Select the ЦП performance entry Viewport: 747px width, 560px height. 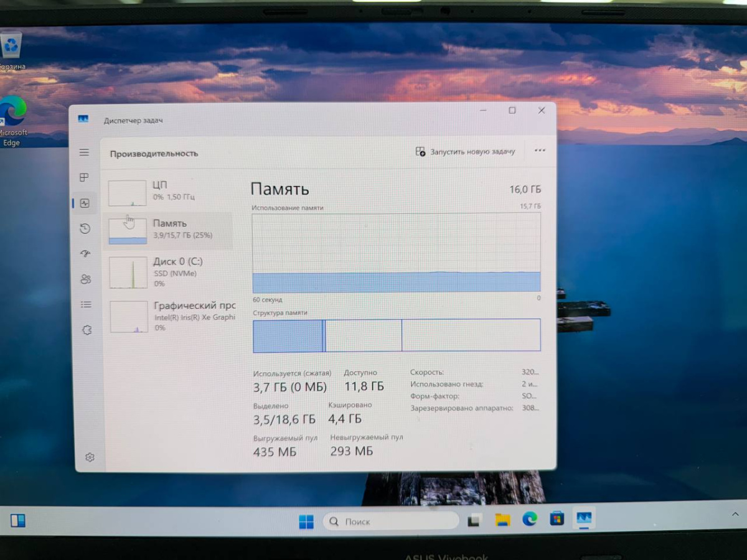[x=167, y=192]
